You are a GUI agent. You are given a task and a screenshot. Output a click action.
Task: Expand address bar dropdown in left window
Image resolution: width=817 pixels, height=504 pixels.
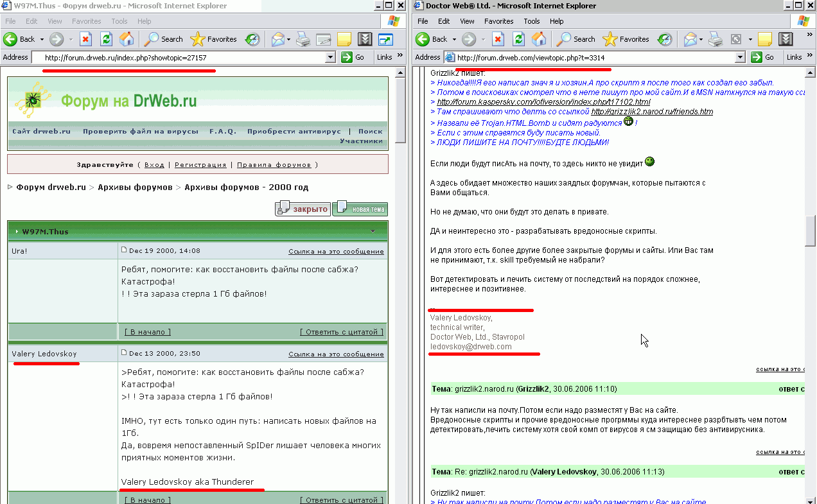(x=330, y=57)
